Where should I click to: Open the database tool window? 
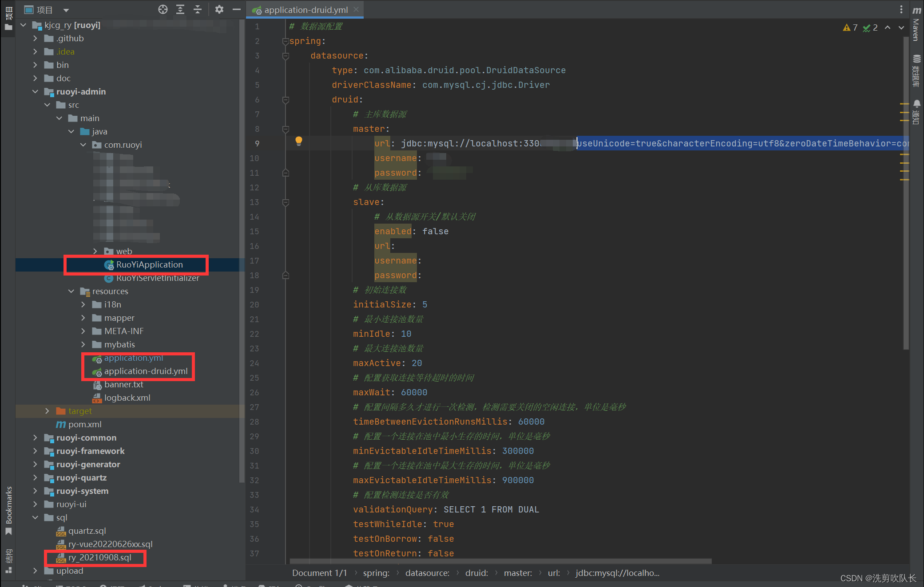[x=916, y=71]
